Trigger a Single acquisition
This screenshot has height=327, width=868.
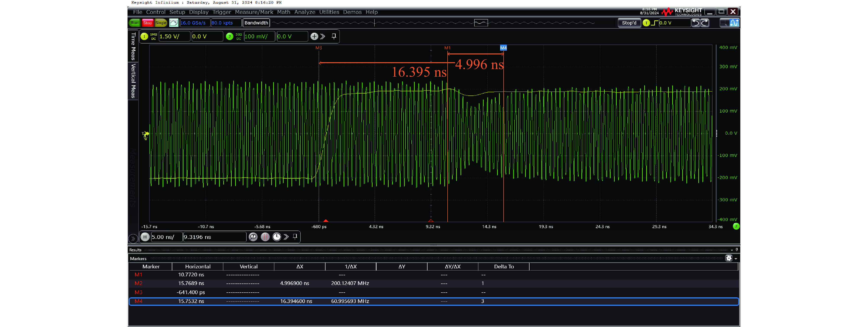(161, 23)
